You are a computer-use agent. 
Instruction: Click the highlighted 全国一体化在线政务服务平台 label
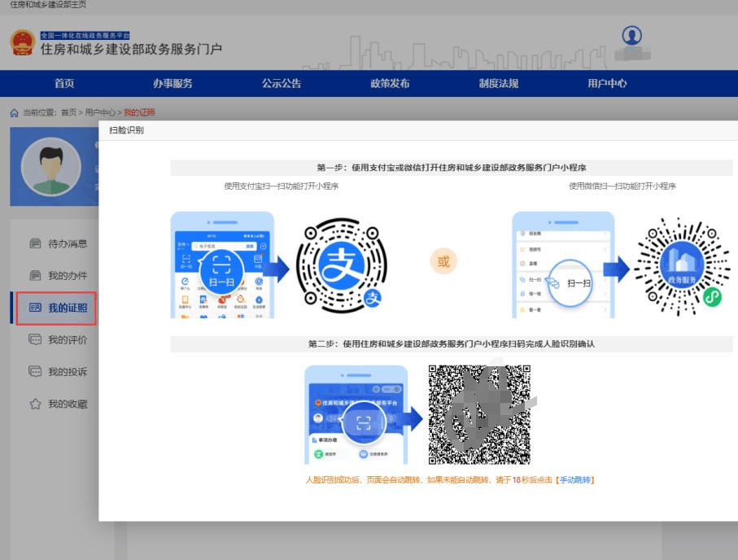[85, 35]
